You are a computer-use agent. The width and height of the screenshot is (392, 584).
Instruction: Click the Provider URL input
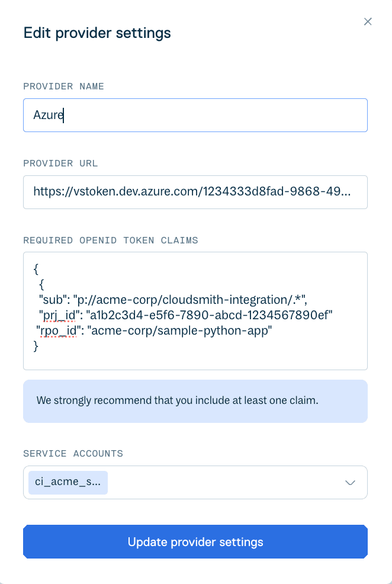click(x=195, y=192)
